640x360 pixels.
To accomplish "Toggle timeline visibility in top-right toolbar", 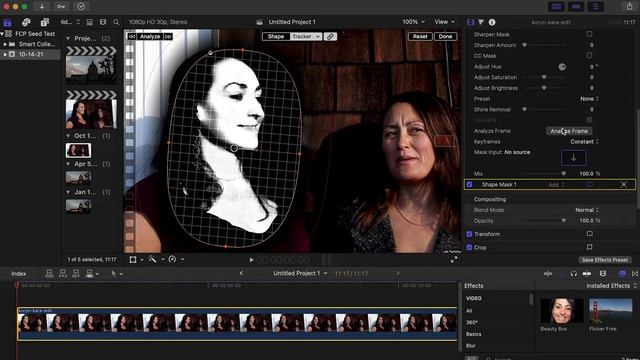I will (x=576, y=7).
